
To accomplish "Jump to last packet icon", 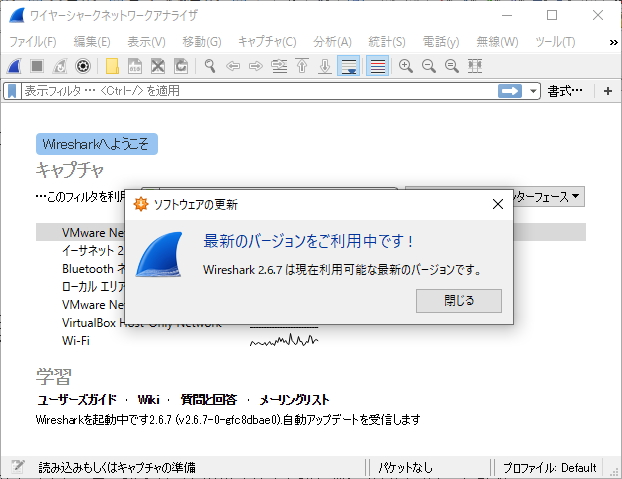I will click(x=325, y=66).
